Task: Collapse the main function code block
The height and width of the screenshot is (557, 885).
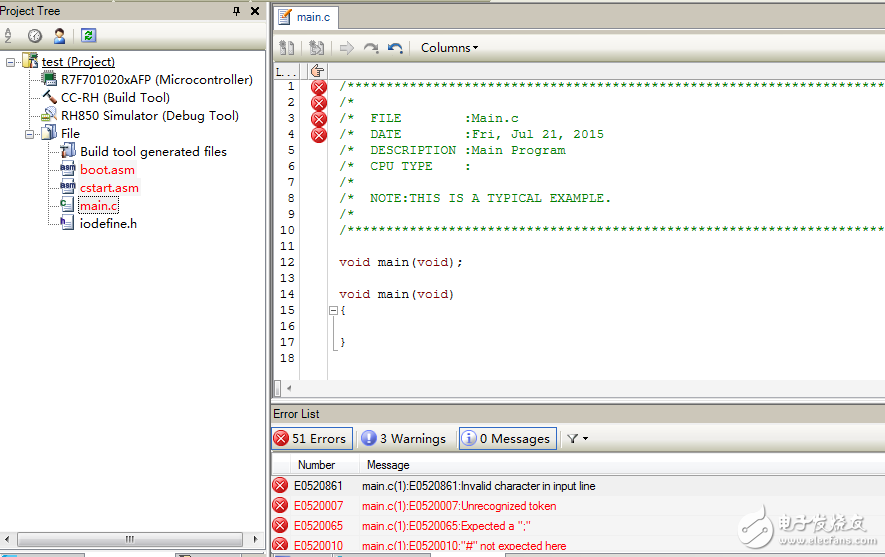Action: [x=334, y=310]
